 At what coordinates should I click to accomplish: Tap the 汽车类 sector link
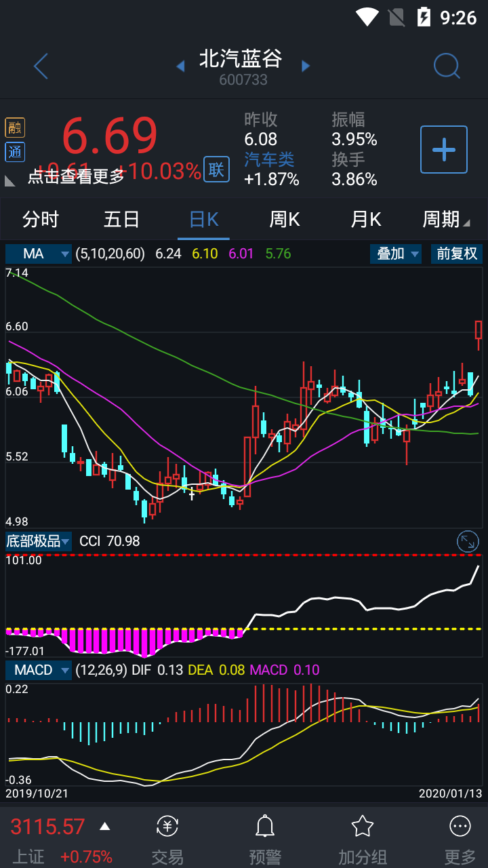tap(269, 159)
